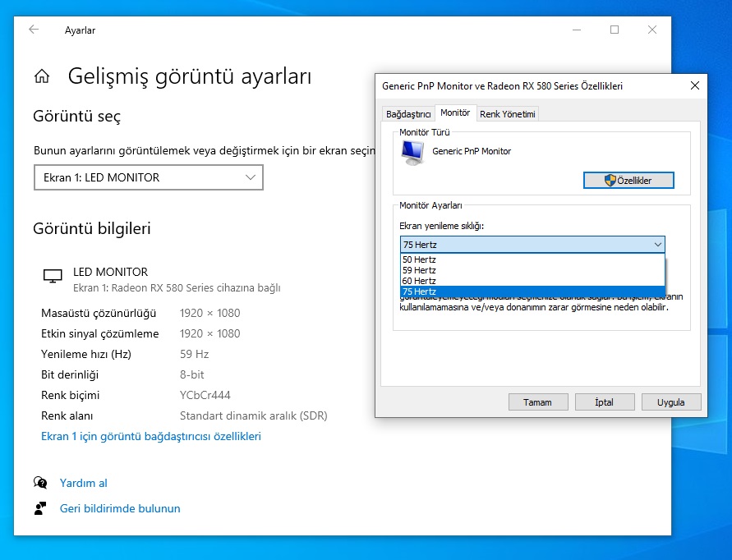Click the Yardım al help chat icon
The width and height of the screenshot is (732, 560).
click(40, 483)
